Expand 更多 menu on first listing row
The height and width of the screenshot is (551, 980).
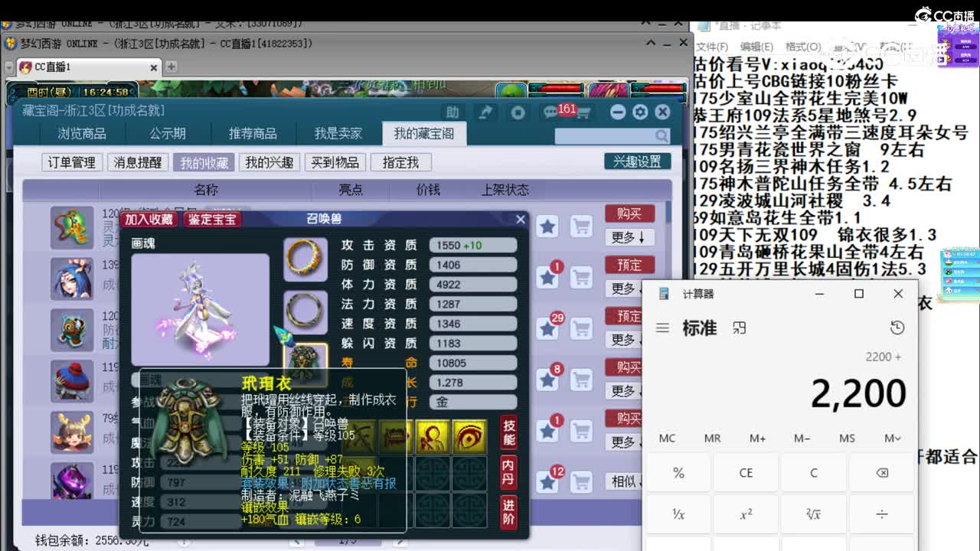[x=629, y=237]
